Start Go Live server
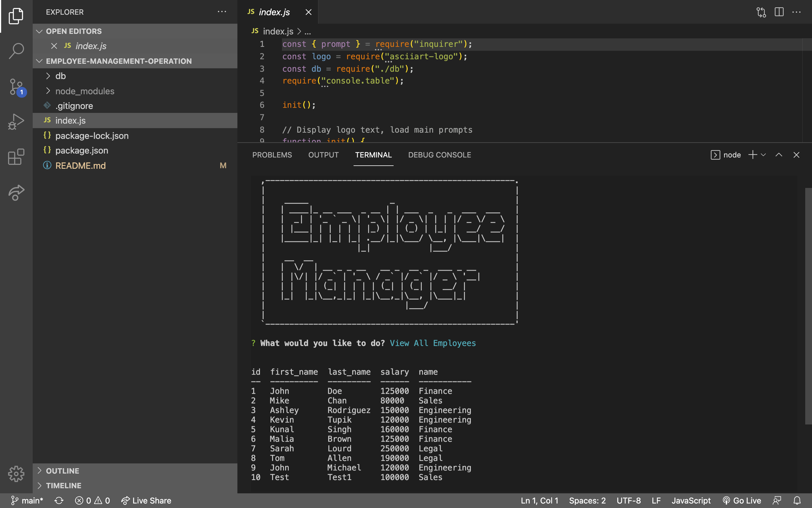812x508 pixels. click(x=742, y=501)
